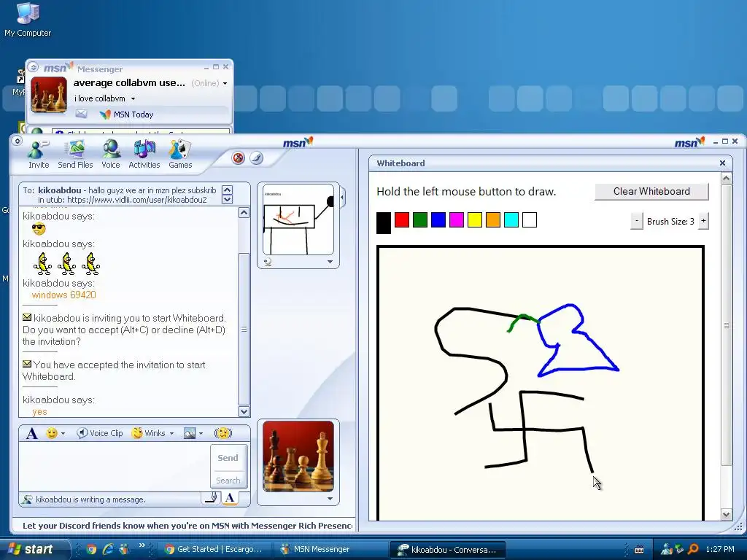The height and width of the screenshot is (560, 747).
Task: Open MSN Today in Messenger window
Action: point(127,114)
